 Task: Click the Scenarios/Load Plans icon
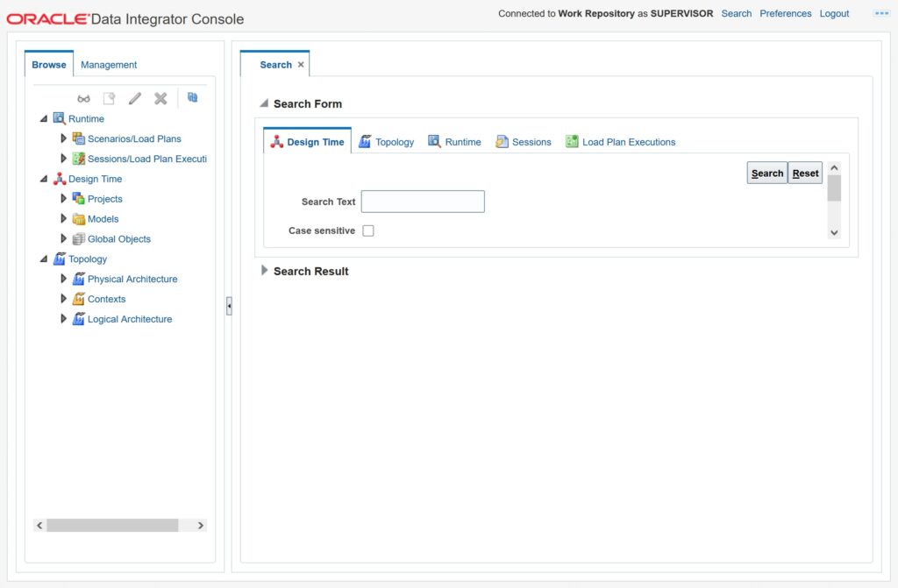pos(78,138)
